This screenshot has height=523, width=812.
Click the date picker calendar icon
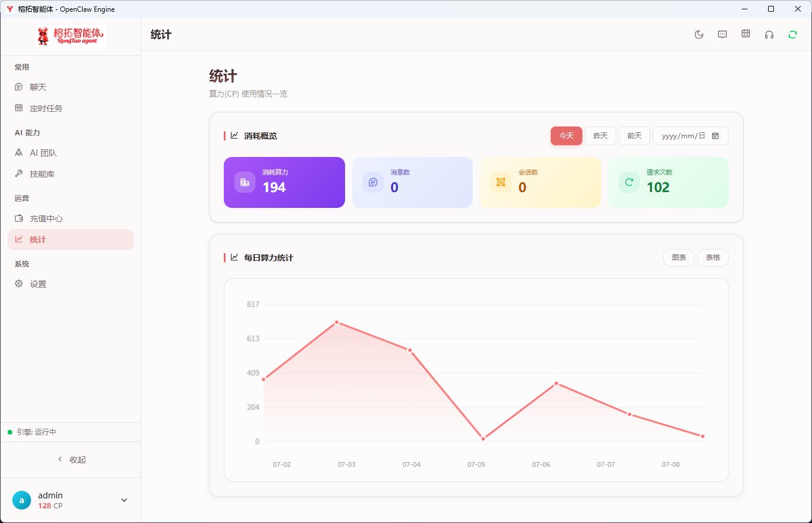tap(715, 136)
